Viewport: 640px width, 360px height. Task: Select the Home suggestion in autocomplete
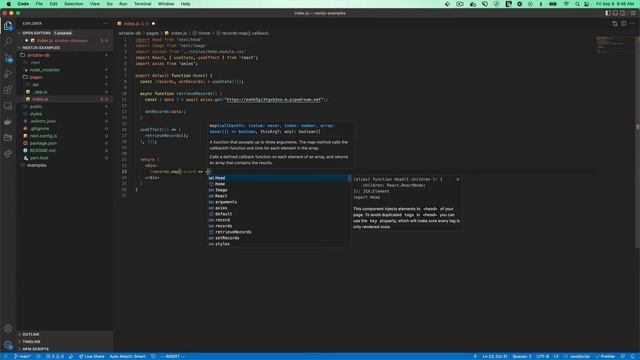click(x=279, y=184)
